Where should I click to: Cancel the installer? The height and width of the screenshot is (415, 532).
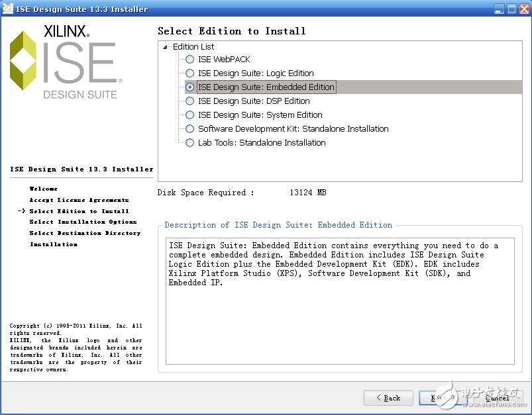click(497, 398)
